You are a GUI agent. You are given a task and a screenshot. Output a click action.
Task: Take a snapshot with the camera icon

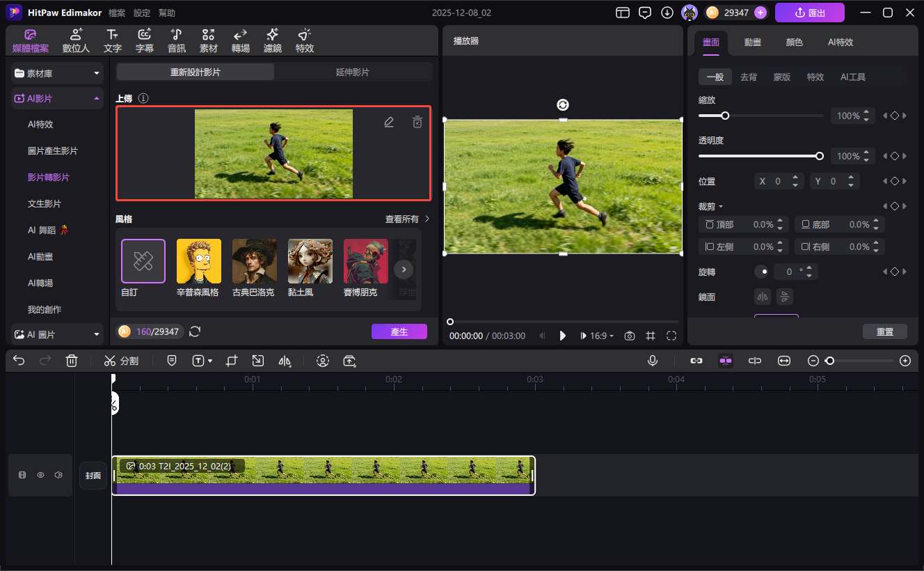pyautogui.click(x=629, y=336)
